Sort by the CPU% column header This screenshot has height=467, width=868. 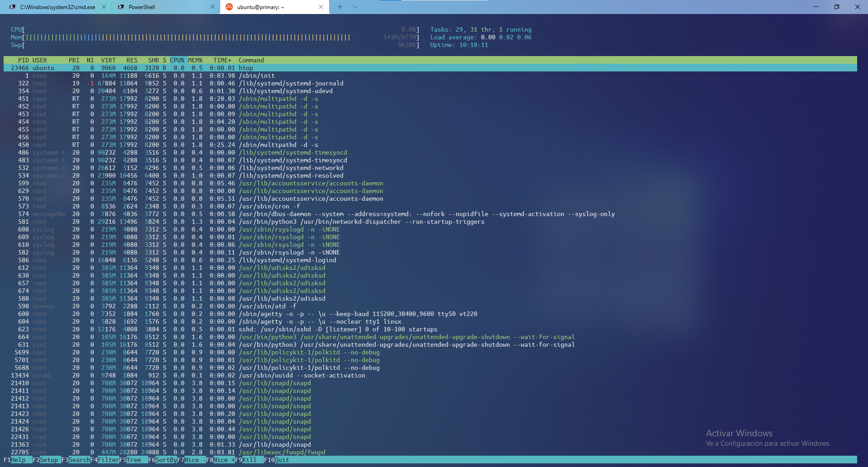point(177,60)
